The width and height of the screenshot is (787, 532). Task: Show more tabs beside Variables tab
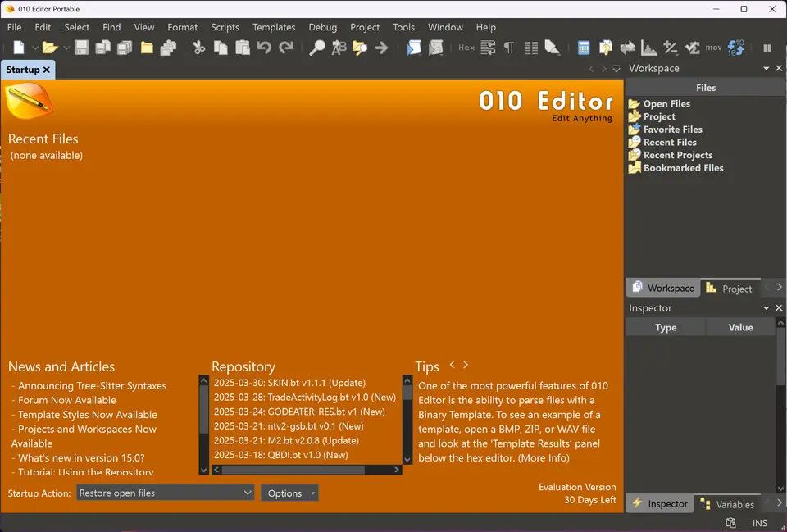click(779, 502)
